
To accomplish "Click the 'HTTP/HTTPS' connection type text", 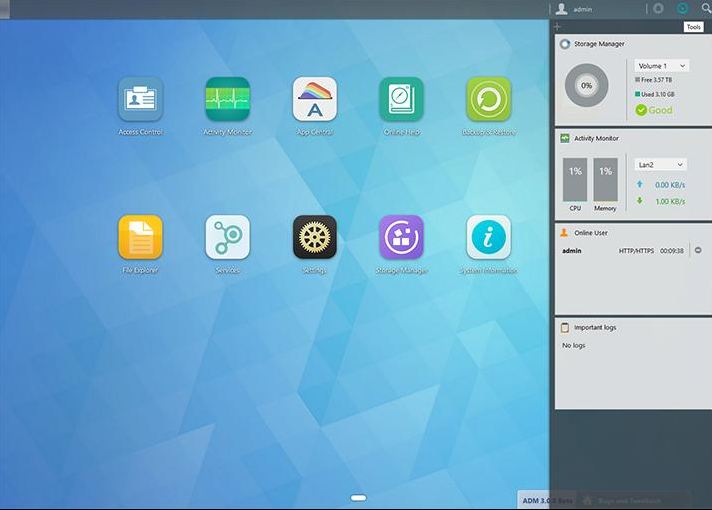I will pos(636,251).
